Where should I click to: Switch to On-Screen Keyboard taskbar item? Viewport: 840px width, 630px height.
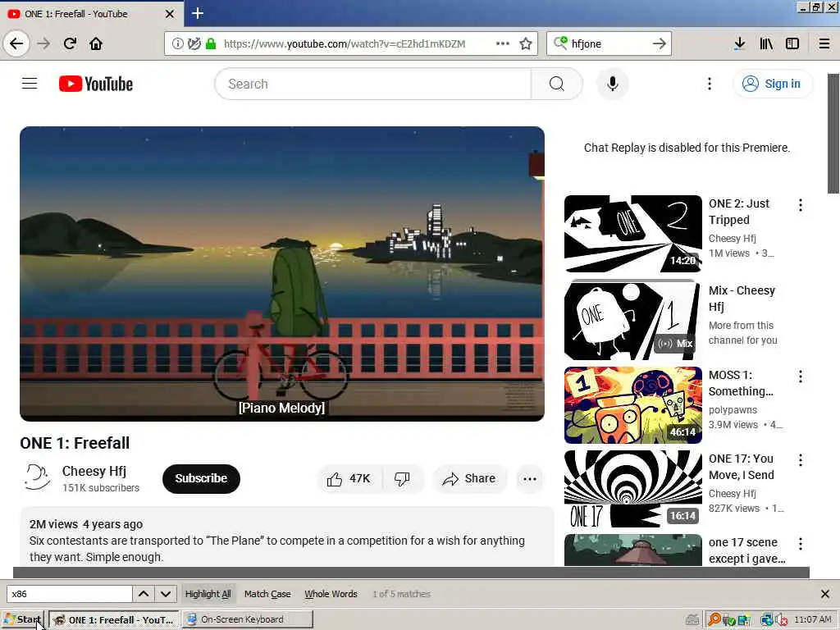[x=248, y=619]
